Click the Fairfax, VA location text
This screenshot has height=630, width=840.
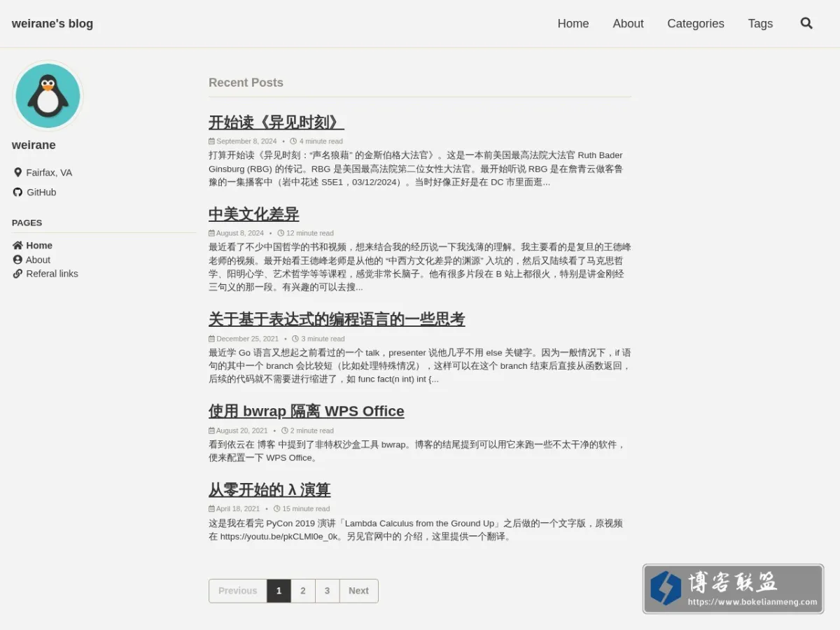coord(49,172)
